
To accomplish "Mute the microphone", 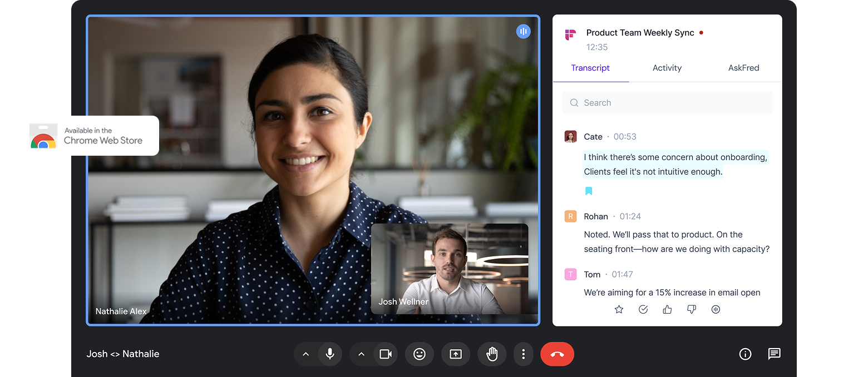I will point(330,354).
